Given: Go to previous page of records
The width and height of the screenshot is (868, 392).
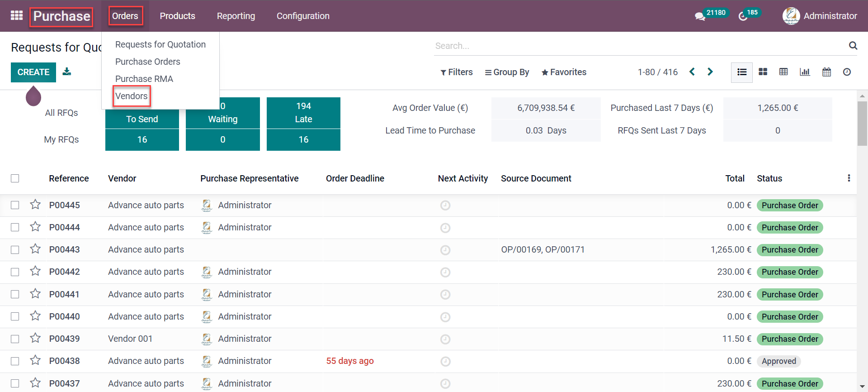Looking at the screenshot, I should click(x=692, y=72).
